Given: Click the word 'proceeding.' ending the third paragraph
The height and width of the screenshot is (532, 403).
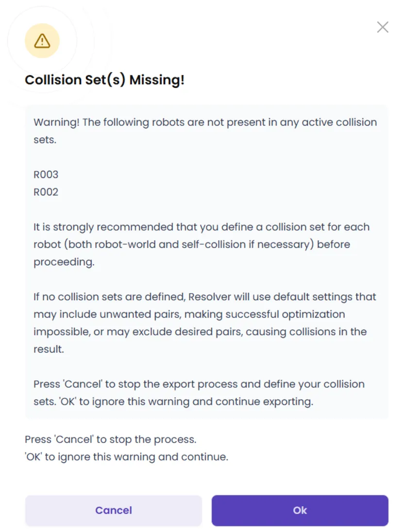Looking at the screenshot, I should [64, 262].
